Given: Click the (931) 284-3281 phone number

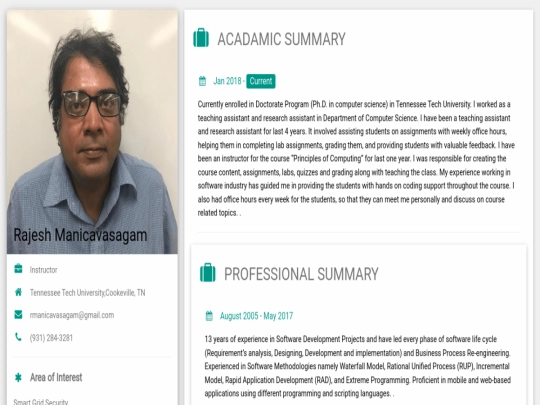Looking at the screenshot, I should 51,338.
